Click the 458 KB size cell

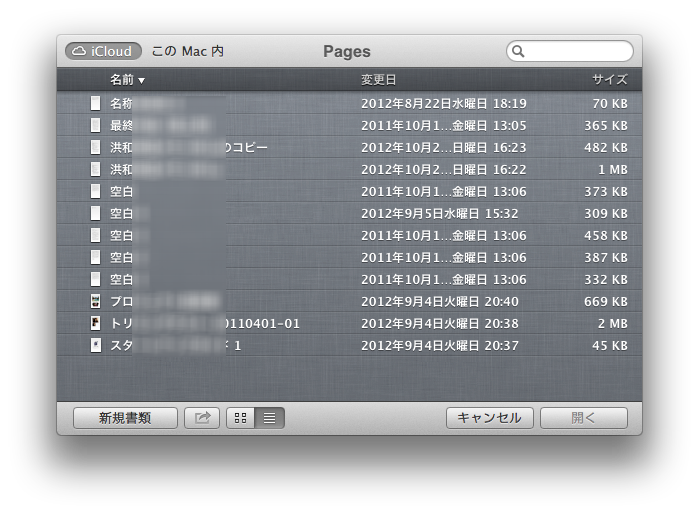click(606, 236)
